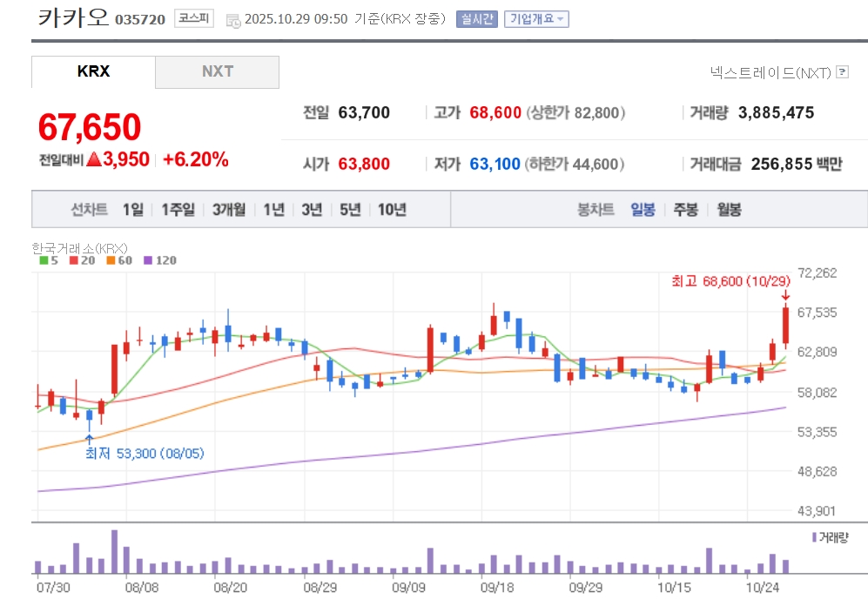This screenshot has height=613, width=868.
Task: Click the 봉차트 label
Action: (595, 209)
